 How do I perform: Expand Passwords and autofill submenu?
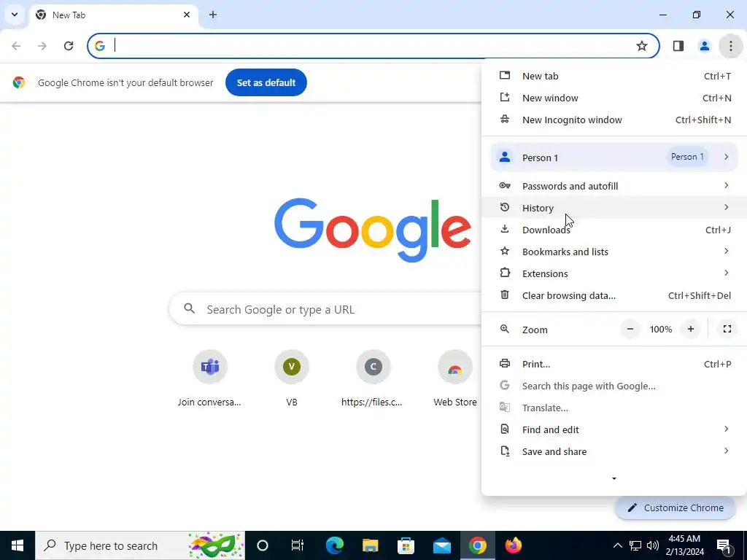614,186
